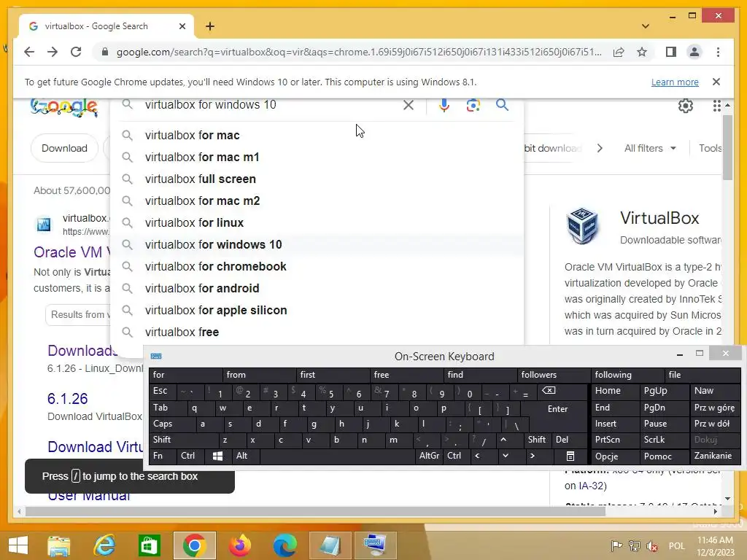Toggle left Shift key on keyboard
747x560 pixels.
coord(183,440)
